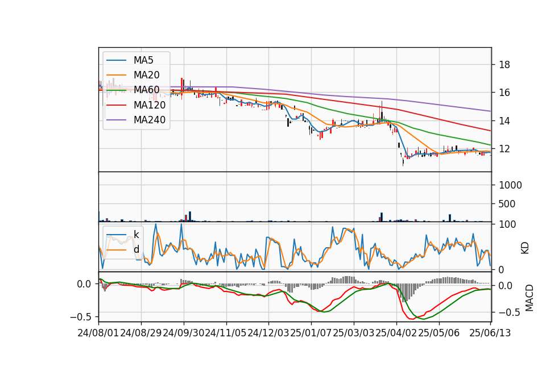546x392 pixels.
Task: Click the purple MA240 legend line sample
Action: [116, 120]
